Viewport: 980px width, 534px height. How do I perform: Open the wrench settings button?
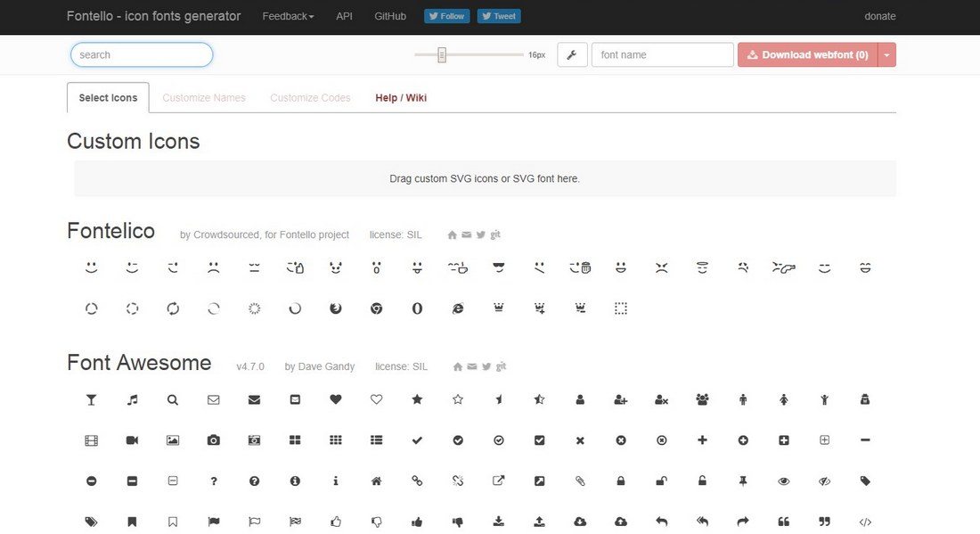pos(572,55)
